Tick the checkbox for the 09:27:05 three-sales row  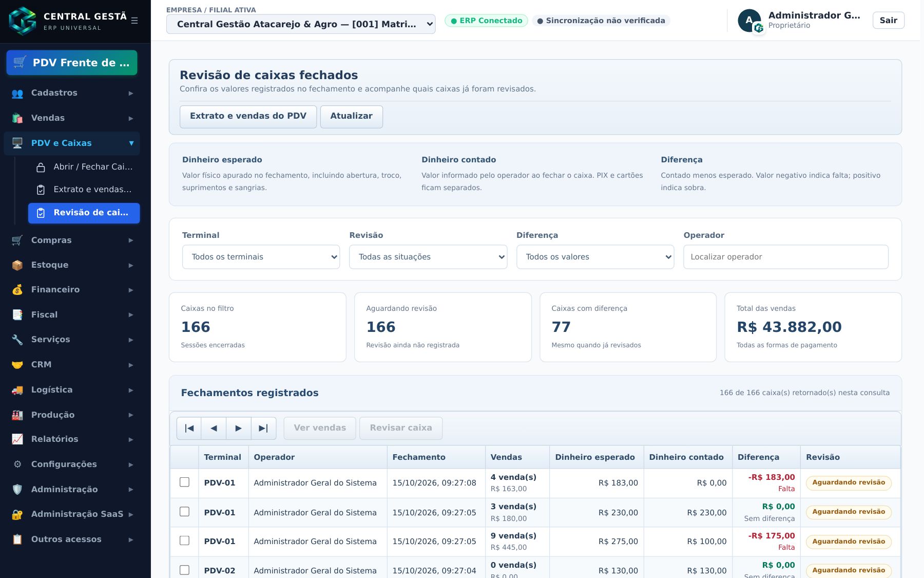tap(185, 512)
